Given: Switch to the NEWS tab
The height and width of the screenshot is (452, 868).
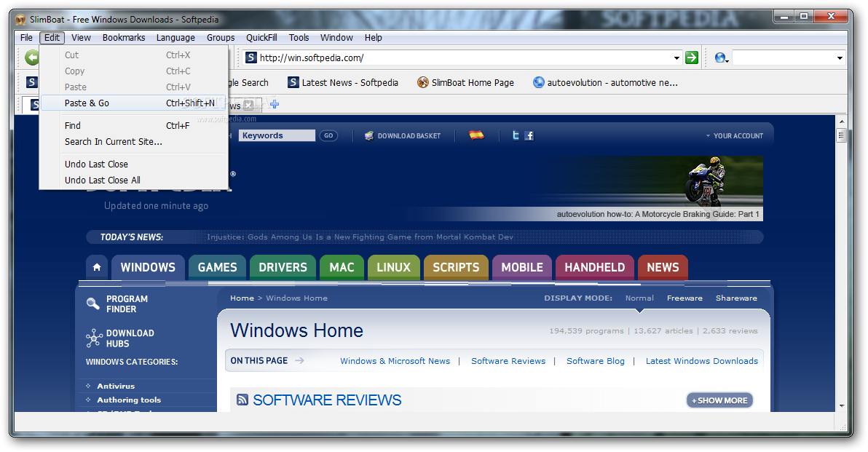Looking at the screenshot, I should point(663,267).
